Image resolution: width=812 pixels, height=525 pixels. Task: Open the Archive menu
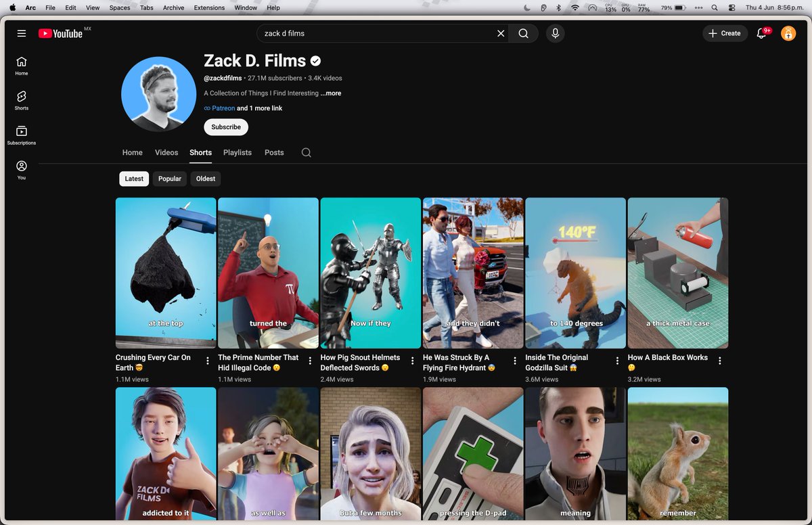[174, 7]
